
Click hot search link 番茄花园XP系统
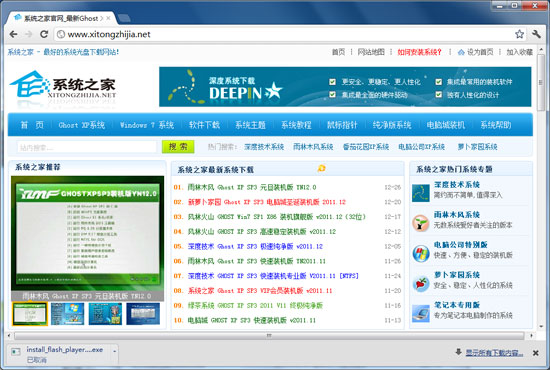pos(366,147)
